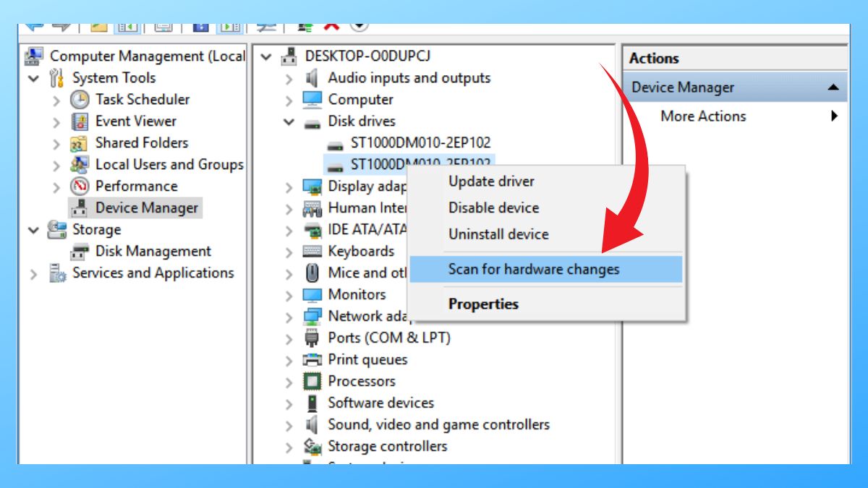The image size is (868, 488).
Task: Choose Update driver from context menu
Action: pyautogui.click(x=546, y=181)
